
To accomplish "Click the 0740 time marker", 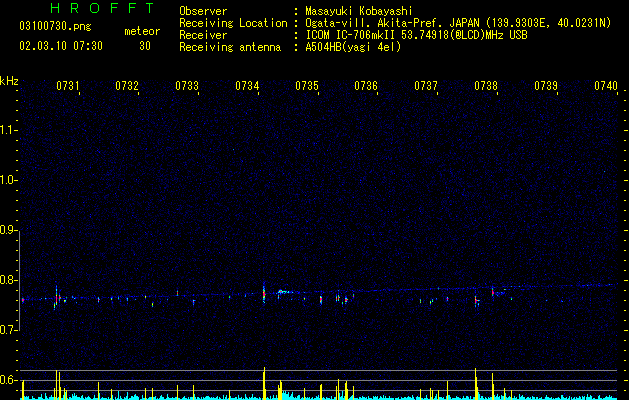I will (x=606, y=85).
